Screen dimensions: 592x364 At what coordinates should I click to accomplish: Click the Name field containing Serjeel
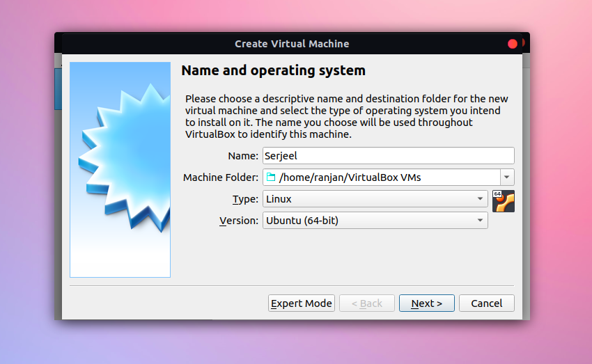point(388,155)
